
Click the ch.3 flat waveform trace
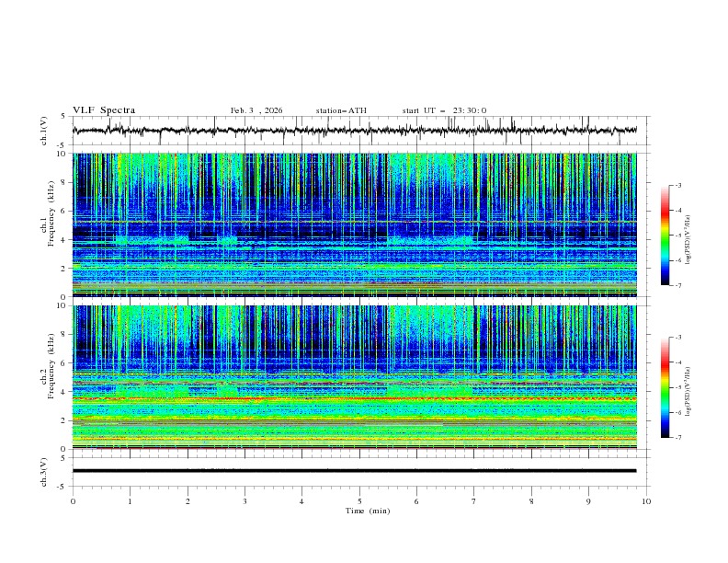coord(355,471)
